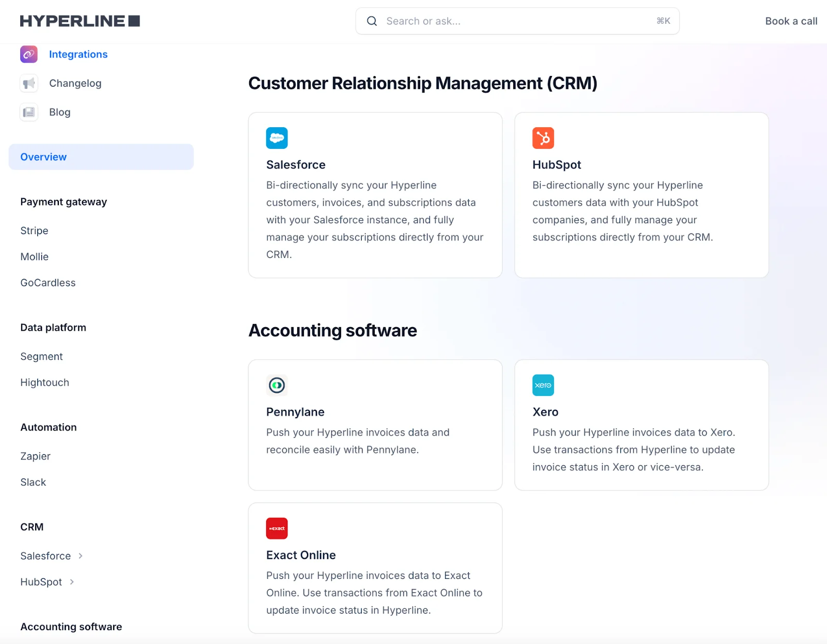This screenshot has width=827, height=644.
Task: Open the Pennylane card title
Action: (x=296, y=412)
